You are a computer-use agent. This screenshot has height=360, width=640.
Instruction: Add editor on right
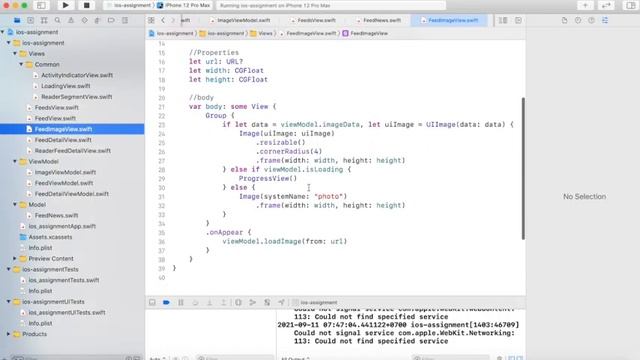(x=518, y=20)
